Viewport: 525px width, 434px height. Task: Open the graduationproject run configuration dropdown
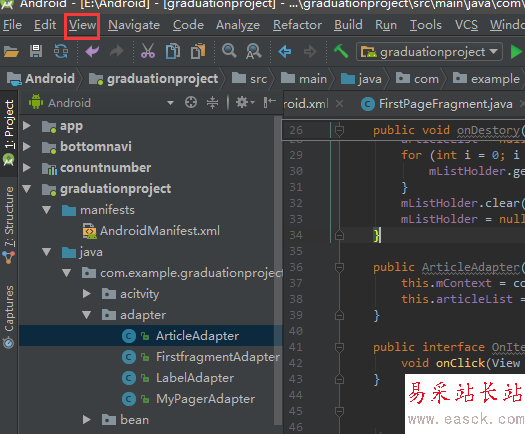point(429,52)
